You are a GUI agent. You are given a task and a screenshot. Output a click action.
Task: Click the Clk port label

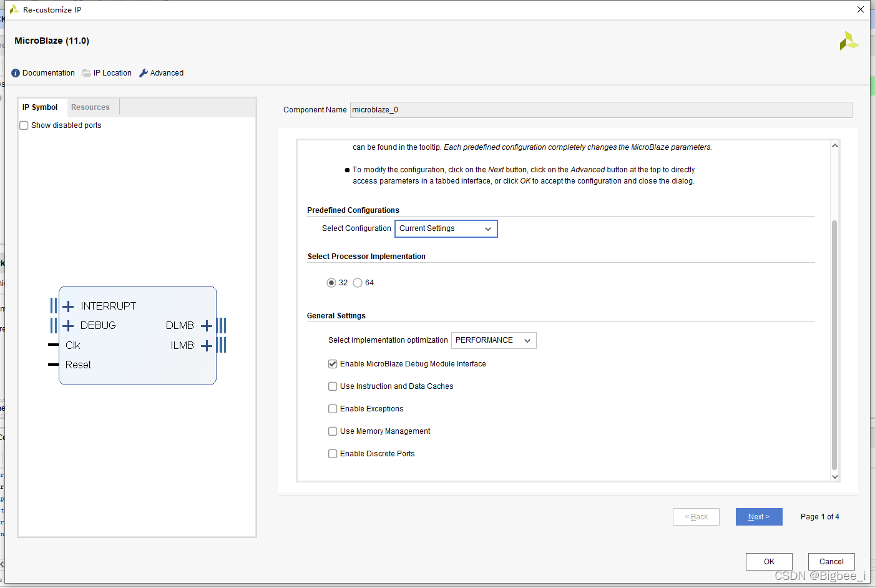click(x=73, y=345)
